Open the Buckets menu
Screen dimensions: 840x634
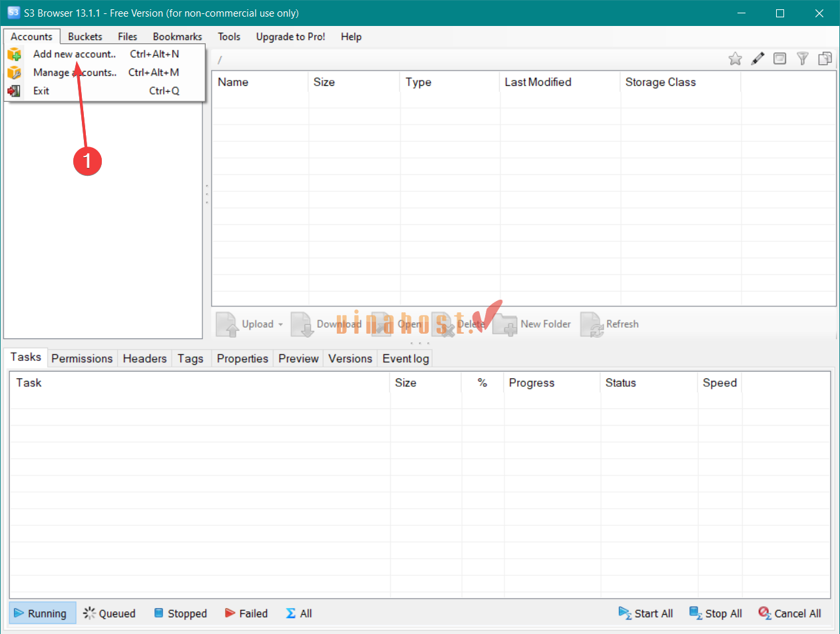pos(85,37)
